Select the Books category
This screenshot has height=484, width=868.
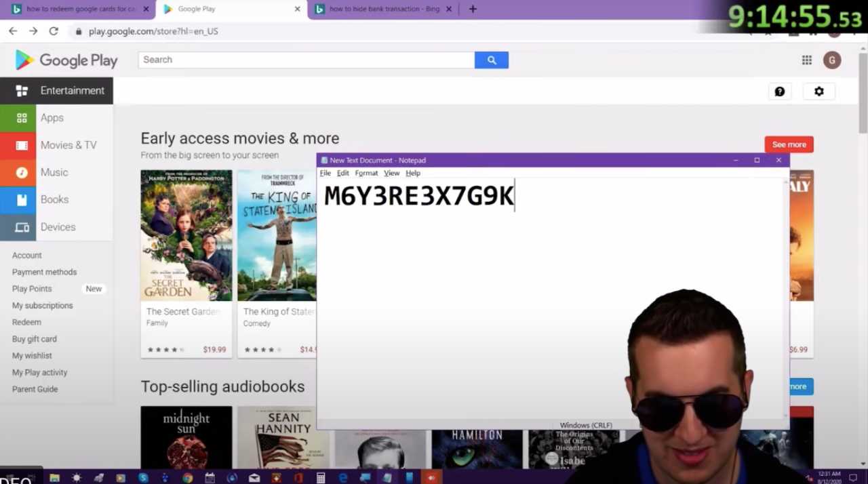click(x=56, y=199)
